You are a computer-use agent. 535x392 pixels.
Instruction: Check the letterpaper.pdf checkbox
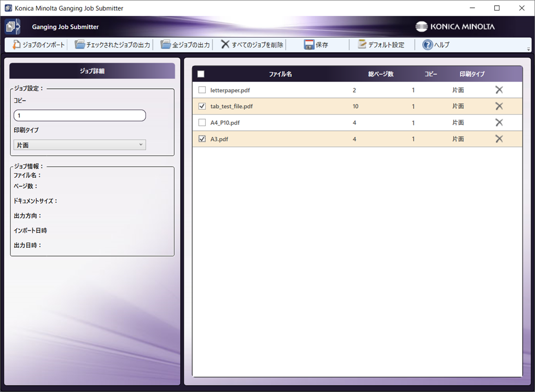pyautogui.click(x=202, y=90)
